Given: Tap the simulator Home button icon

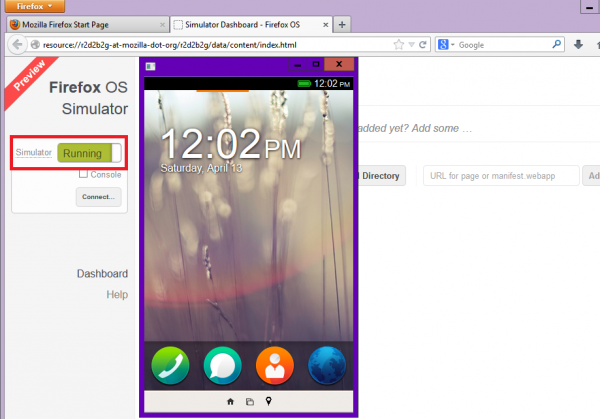Looking at the screenshot, I should click(230, 401).
